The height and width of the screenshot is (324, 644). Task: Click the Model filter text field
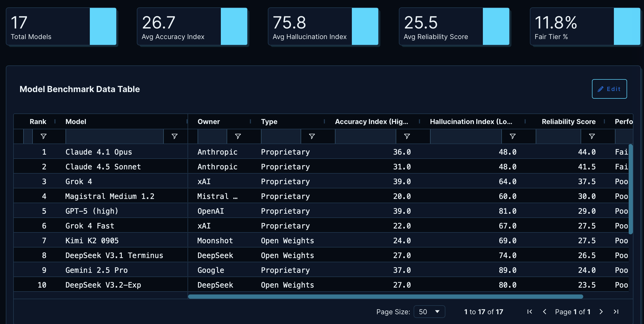tap(114, 136)
